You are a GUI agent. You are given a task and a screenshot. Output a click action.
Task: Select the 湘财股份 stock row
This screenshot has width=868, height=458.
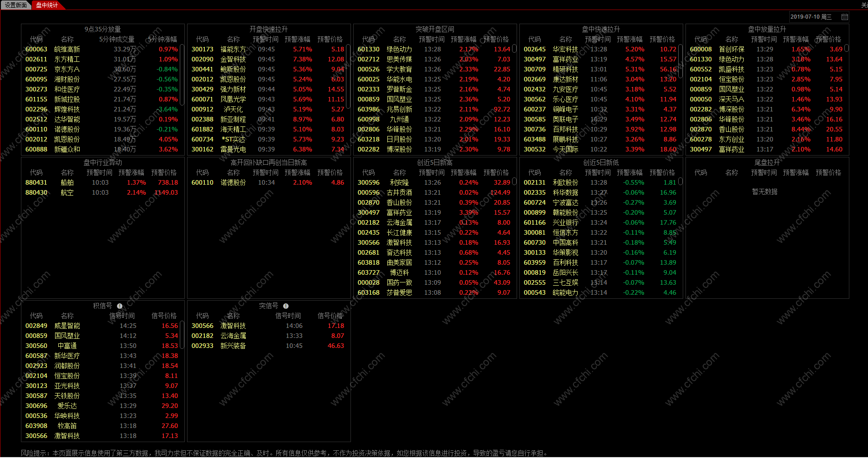click(102, 79)
